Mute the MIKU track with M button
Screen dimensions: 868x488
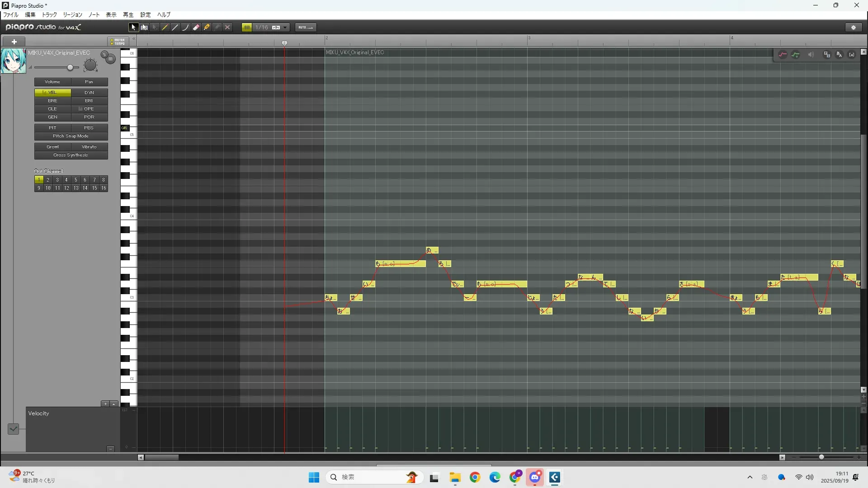[x=111, y=59]
